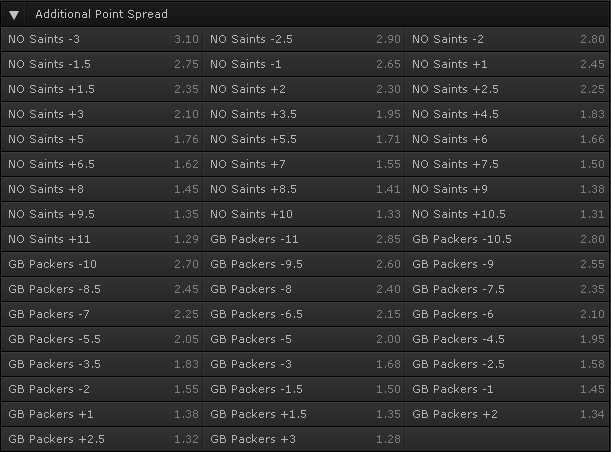
Task: Pick GB Packers +3 at 1.28
Action: tap(304, 439)
